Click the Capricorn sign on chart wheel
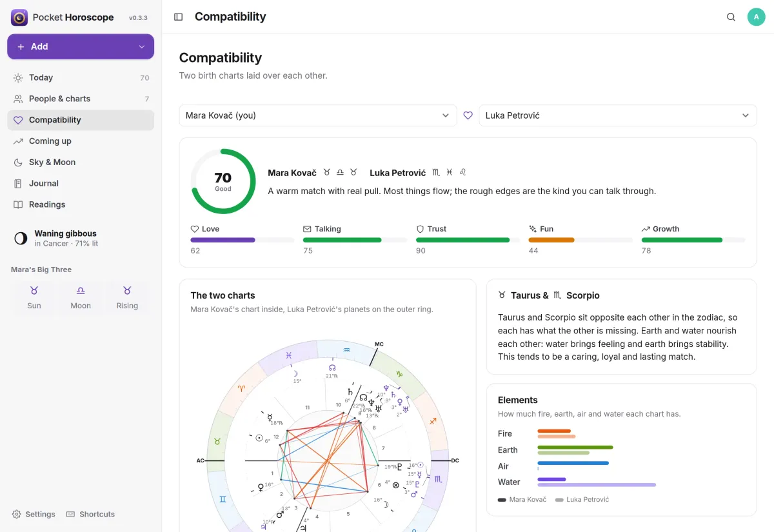 click(x=399, y=373)
